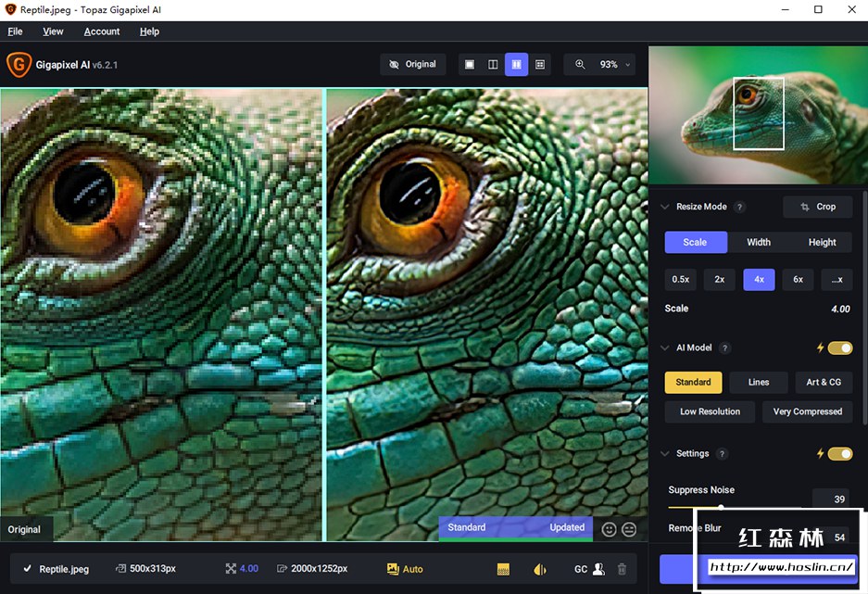This screenshot has width=868, height=594.
Task: Click the Auto model icon in file row
Action: 393,569
